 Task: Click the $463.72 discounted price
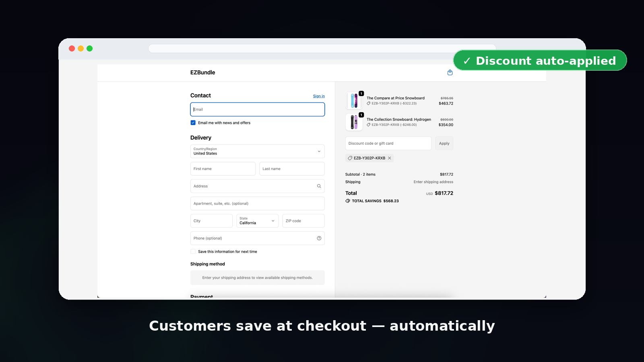click(446, 103)
